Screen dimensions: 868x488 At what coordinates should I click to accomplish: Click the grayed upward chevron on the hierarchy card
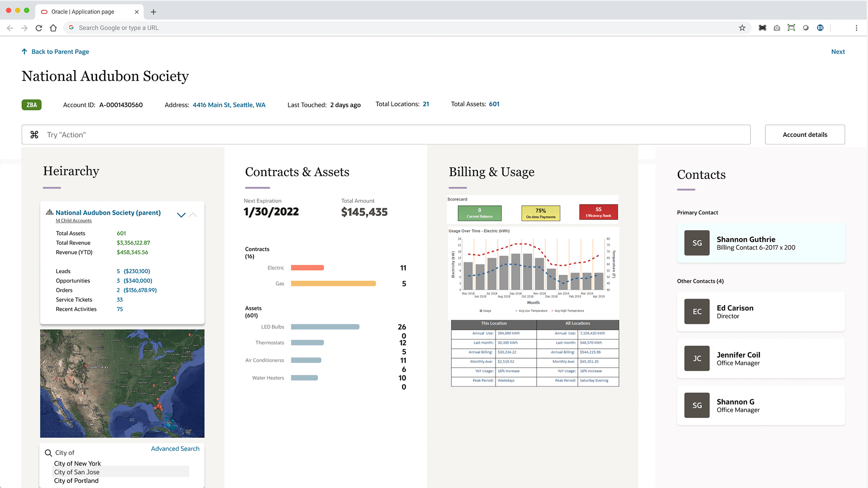(193, 215)
